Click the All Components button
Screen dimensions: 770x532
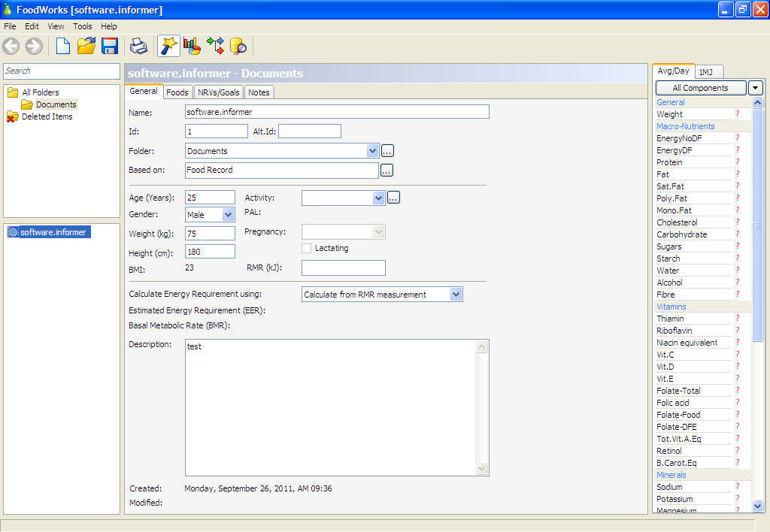[699, 88]
